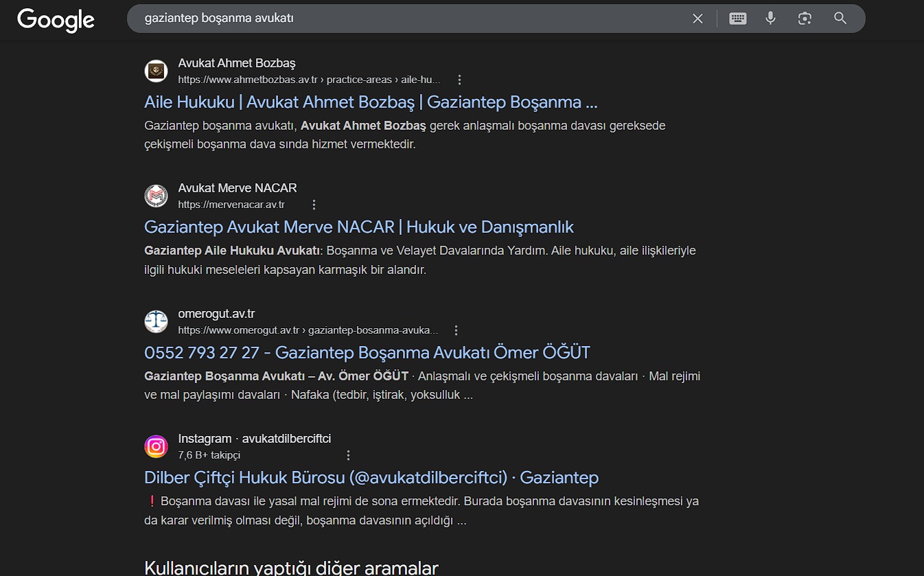Open 0552 793 27 27 Ömer ÖĞÜT link

pos(367,353)
